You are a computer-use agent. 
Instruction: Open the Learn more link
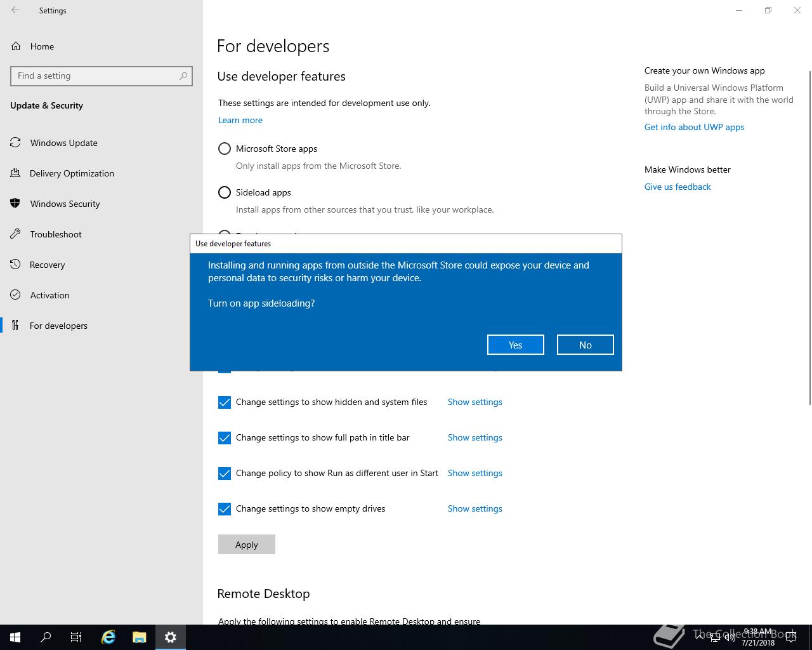click(x=240, y=120)
